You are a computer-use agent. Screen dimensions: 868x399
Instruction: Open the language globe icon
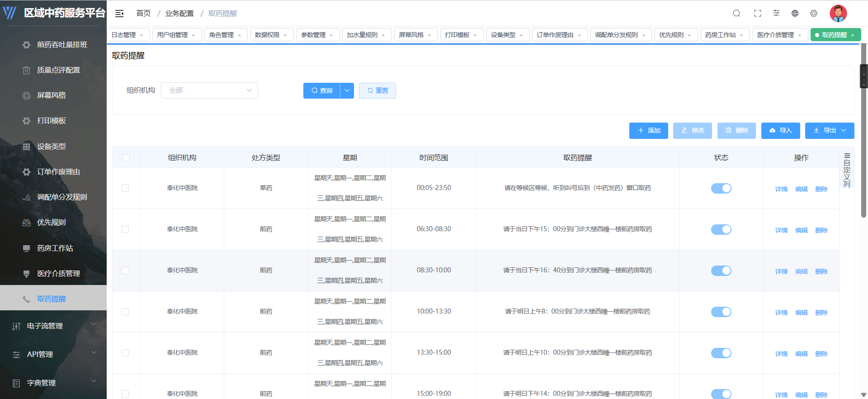[x=795, y=13]
